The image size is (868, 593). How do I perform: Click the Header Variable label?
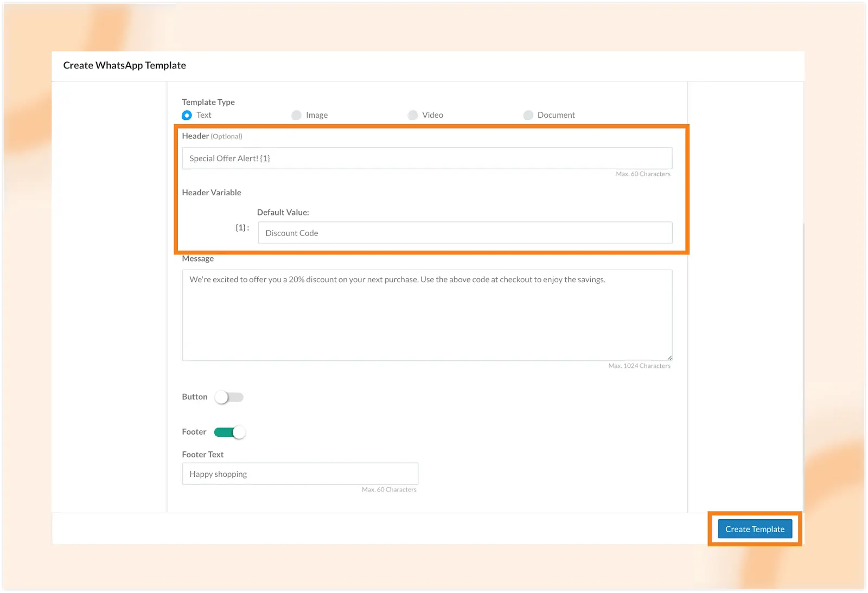click(x=212, y=193)
